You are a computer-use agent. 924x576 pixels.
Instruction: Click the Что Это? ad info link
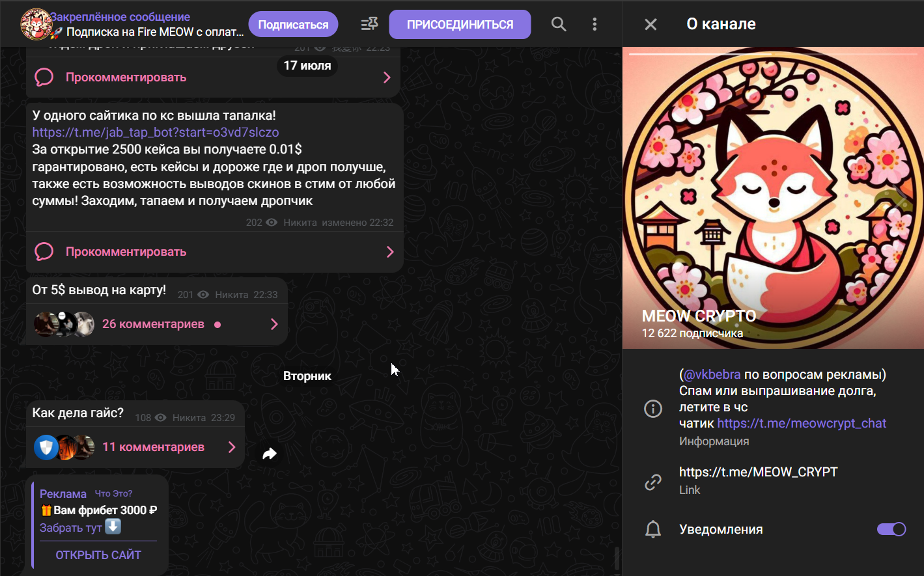pos(113,493)
